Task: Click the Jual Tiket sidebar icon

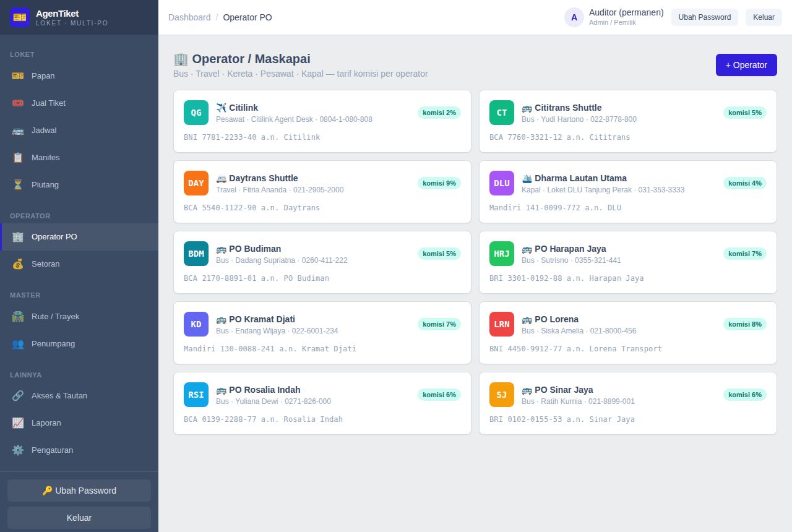Action: [x=18, y=103]
